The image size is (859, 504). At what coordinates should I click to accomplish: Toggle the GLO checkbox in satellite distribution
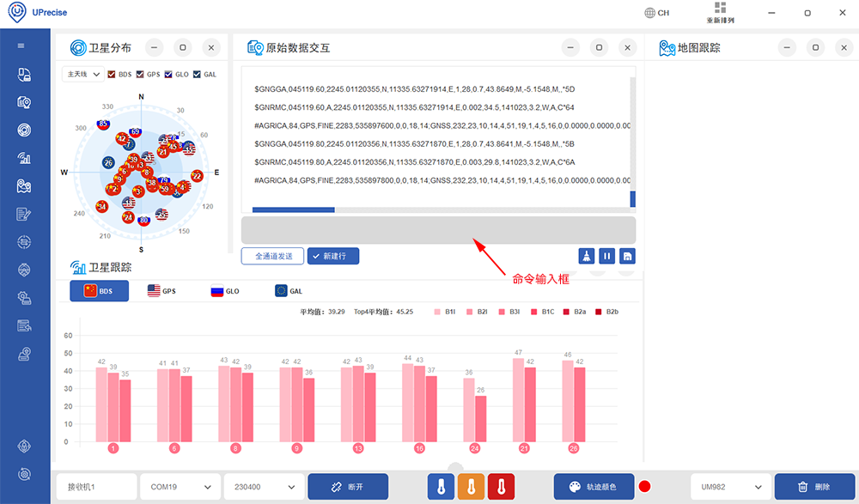168,75
